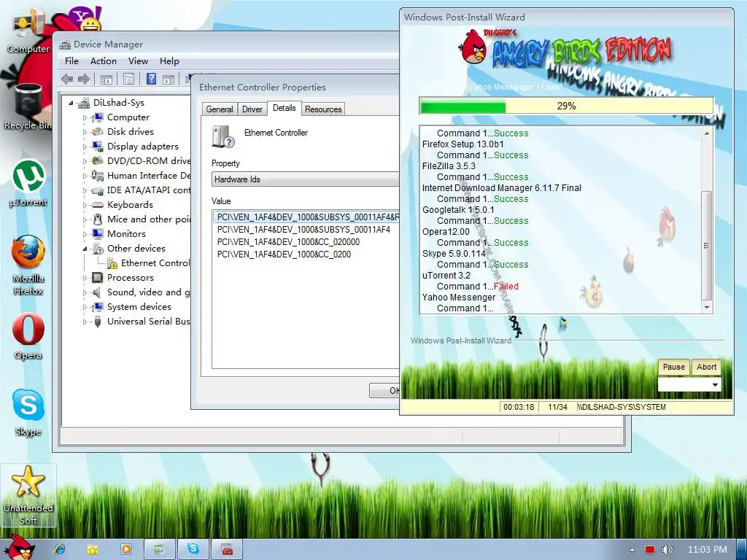
Task: Open the Property combo box showing Hardware Ids
Action: tap(305, 179)
